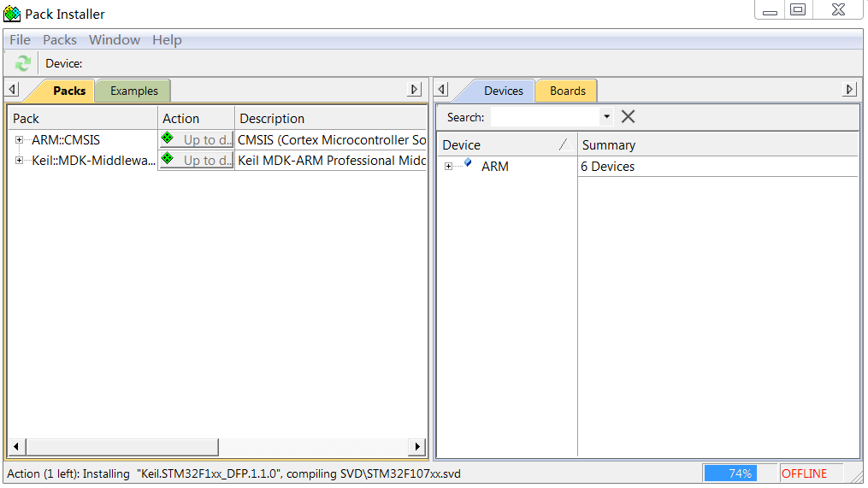Click the Keil MDK-ARM Professional description text
Screen dimensions: 868x488
(332, 161)
